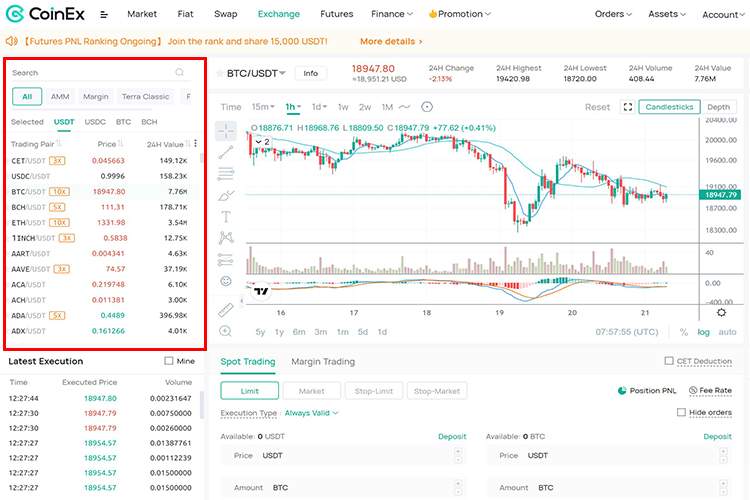Select the ETH/USDT pair row

pos(100,222)
